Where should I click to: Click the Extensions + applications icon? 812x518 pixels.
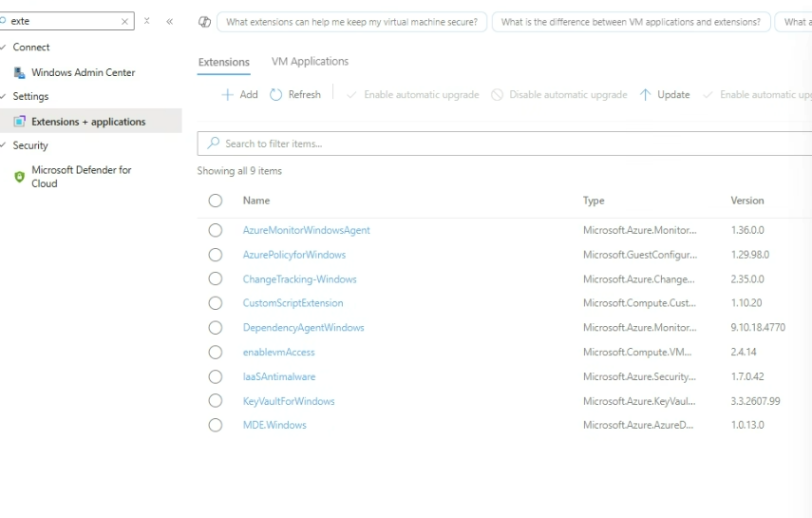[x=19, y=122]
